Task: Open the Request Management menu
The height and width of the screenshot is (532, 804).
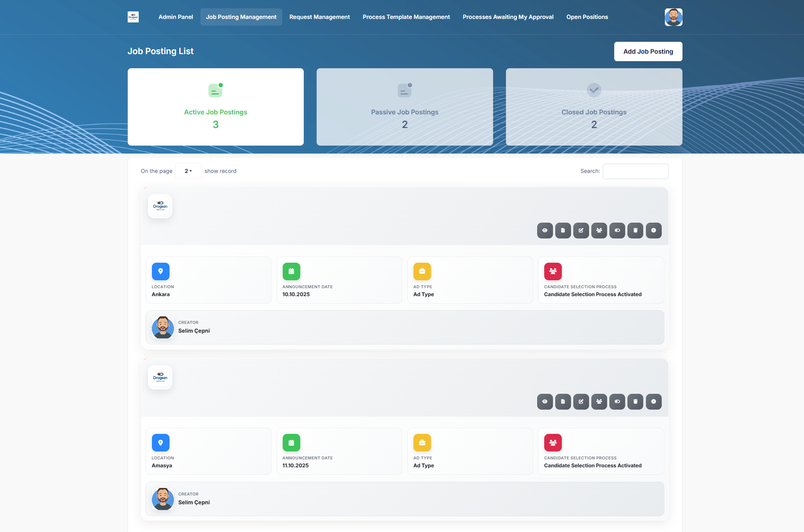Action: pyautogui.click(x=319, y=17)
